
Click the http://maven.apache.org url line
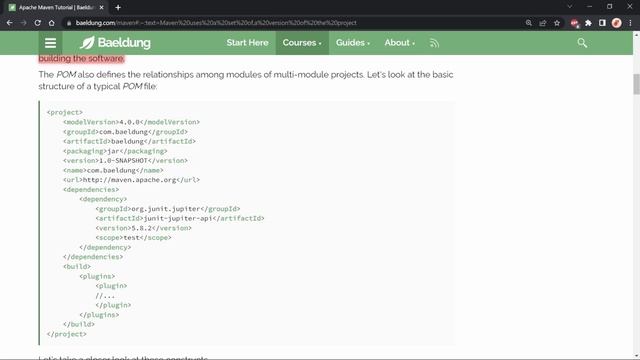pos(131,180)
